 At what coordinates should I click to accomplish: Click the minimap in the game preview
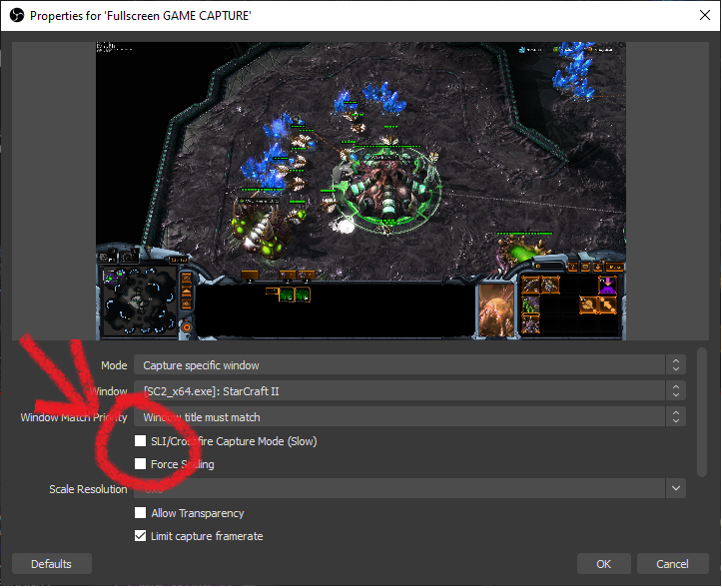(139, 301)
